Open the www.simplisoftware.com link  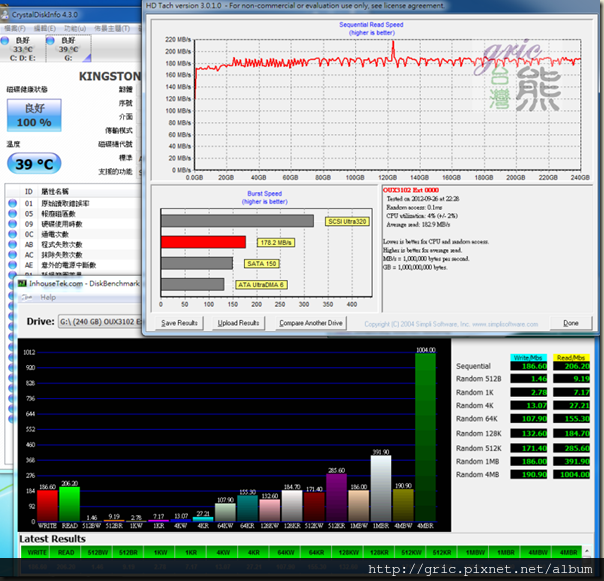[505, 324]
